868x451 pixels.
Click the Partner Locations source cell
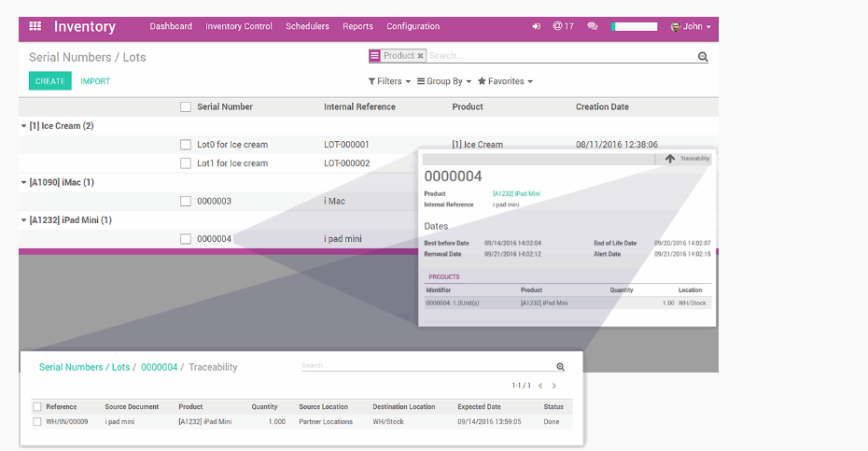(326, 422)
